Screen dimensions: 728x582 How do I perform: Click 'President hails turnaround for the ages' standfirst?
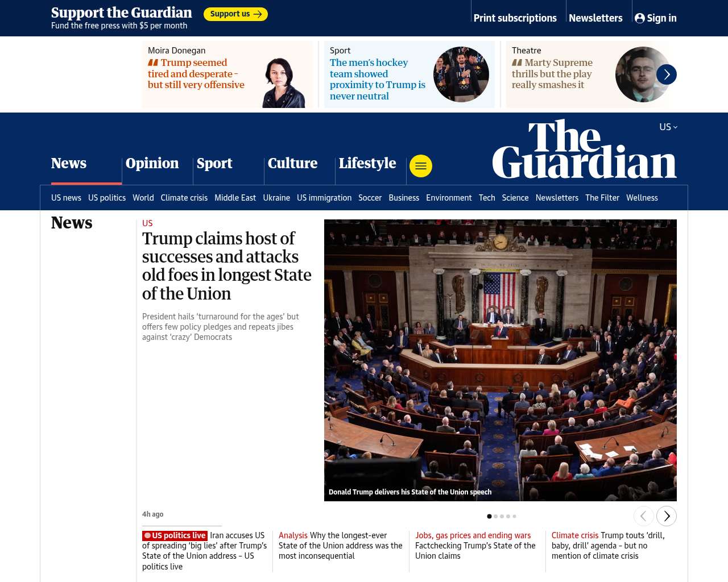coord(221,327)
